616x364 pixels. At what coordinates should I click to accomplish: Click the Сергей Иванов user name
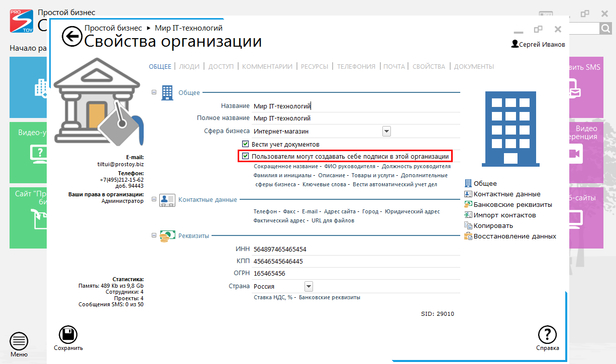(x=542, y=45)
